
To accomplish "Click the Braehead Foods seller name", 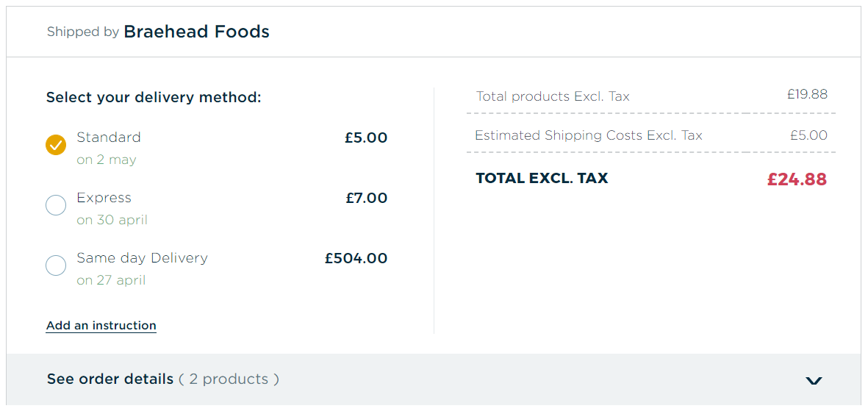I will pyautogui.click(x=196, y=32).
